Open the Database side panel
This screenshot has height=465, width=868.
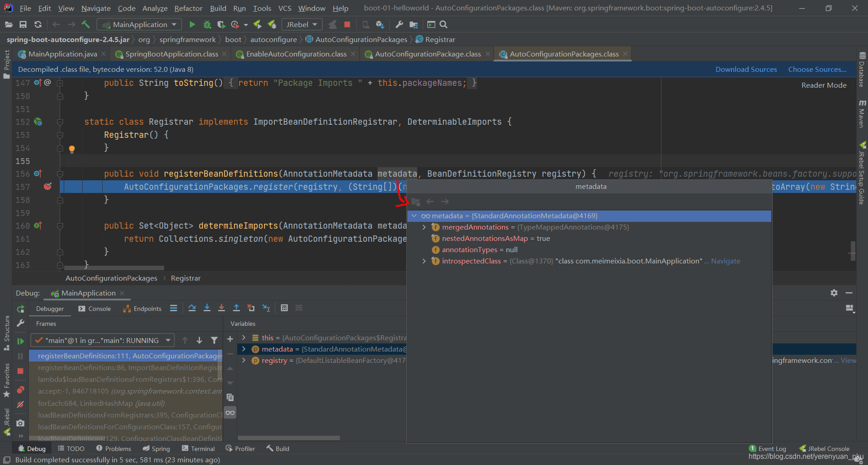click(862, 70)
